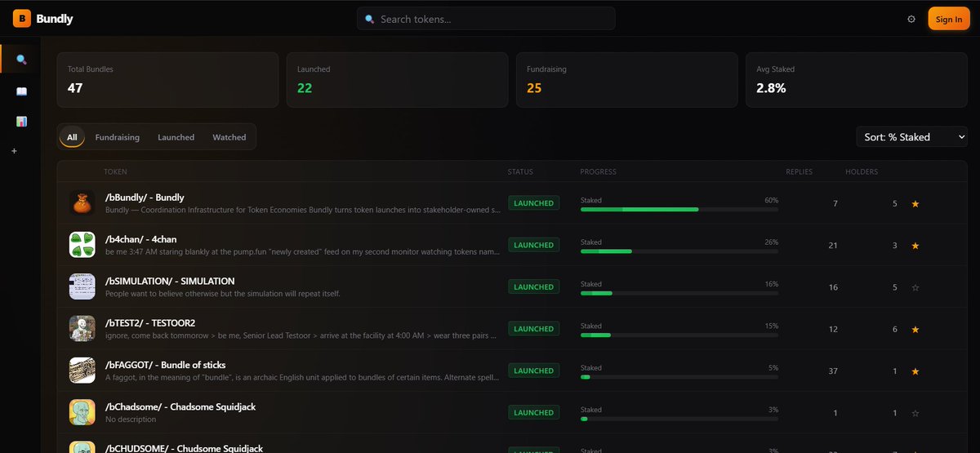Open '/bSIMULATION/ - SIMULATION' token title

coord(170,281)
